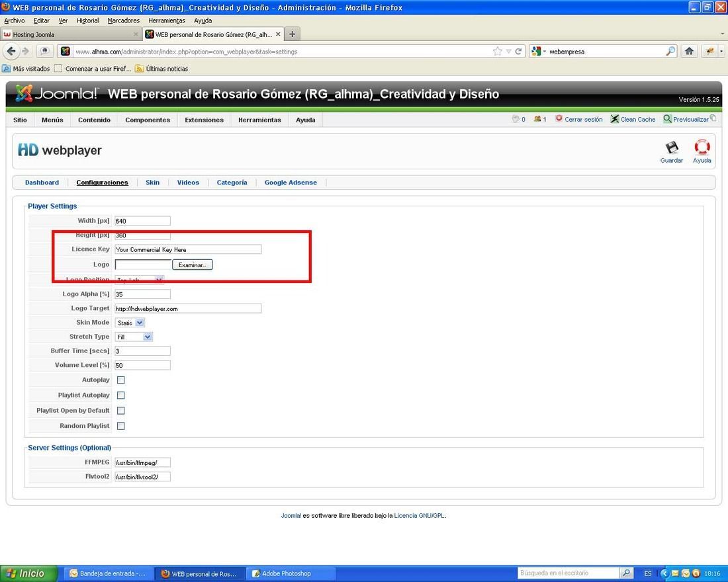Open the Sitio admin menu

20,120
